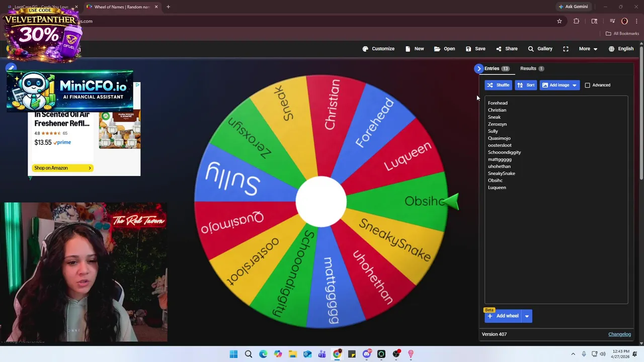Open File Explorer from taskbar
Viewport: 644px width, 362px height.
(x=293, y=354)
